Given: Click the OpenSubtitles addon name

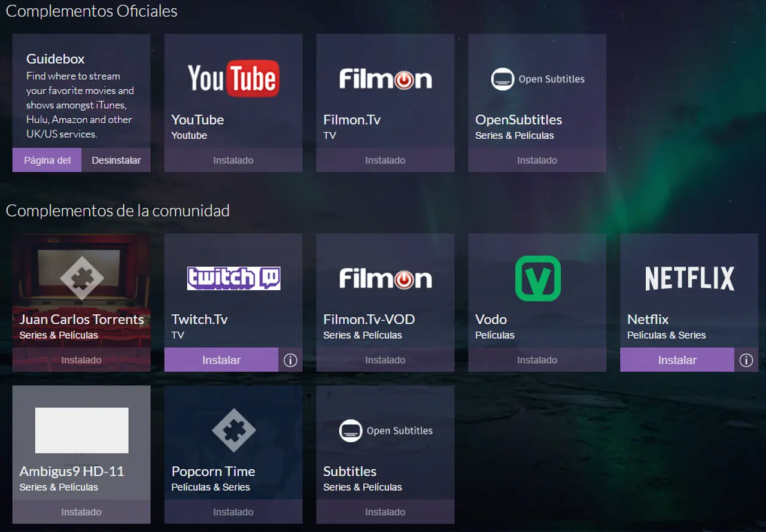Looking at the screenshot, I should tap(519, 120).
